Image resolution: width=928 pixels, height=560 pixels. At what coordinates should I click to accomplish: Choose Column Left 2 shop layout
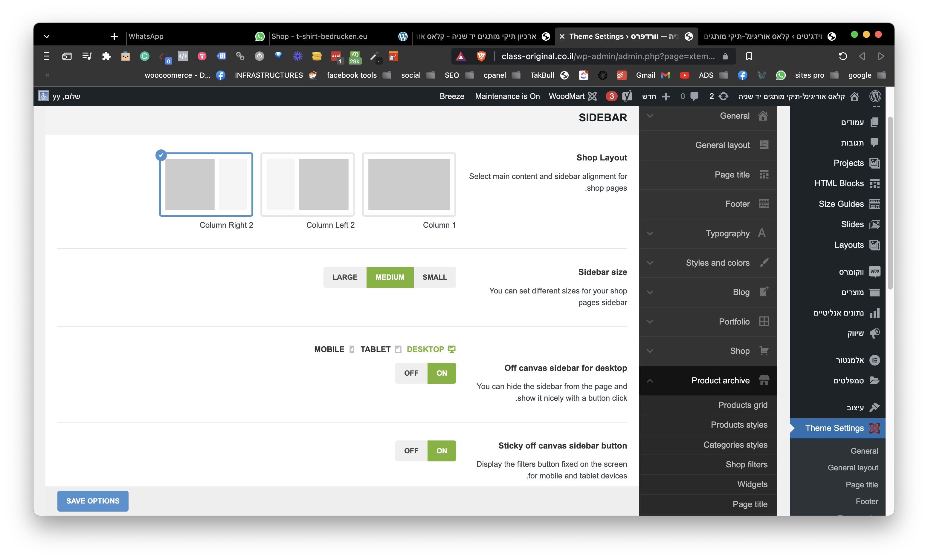point(307,184)
